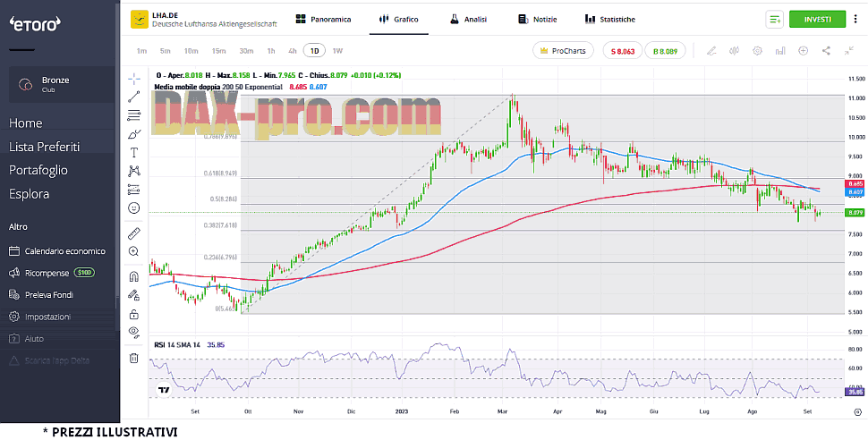The width and height of the screenshot is (868, 440).
Task: Select the 1W timeframe
Action: [x=337, y=51]
